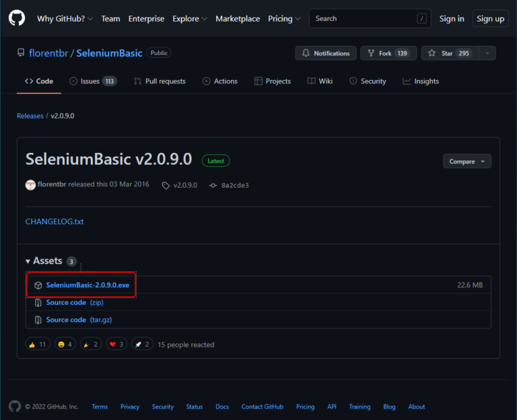Click the commit icon beside 8a2cde3
The width and height of the screenshot is (517, 420).
pyautogui.click(x=213, y=185)
